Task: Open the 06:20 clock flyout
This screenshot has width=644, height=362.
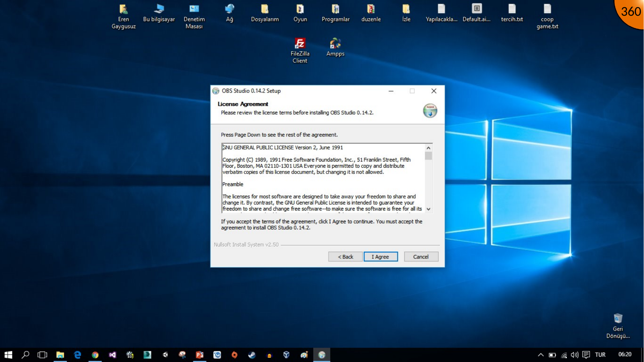Action: 625,355
